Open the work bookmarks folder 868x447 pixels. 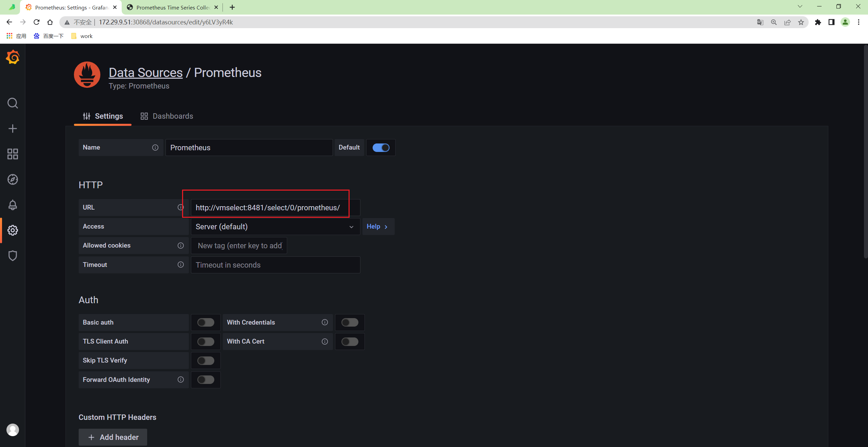tap(82, 36)
